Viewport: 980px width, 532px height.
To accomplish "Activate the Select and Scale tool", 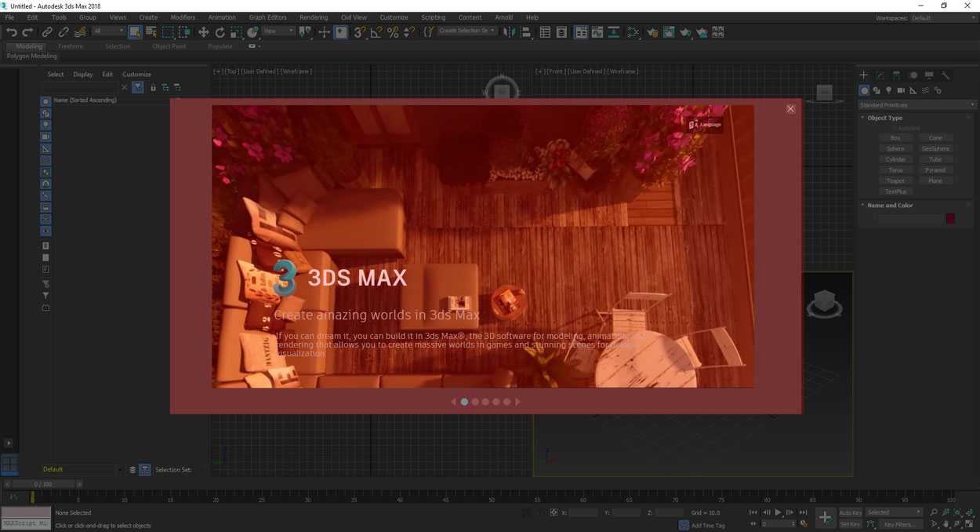I will pyautogui.click(x=236, y=32).
